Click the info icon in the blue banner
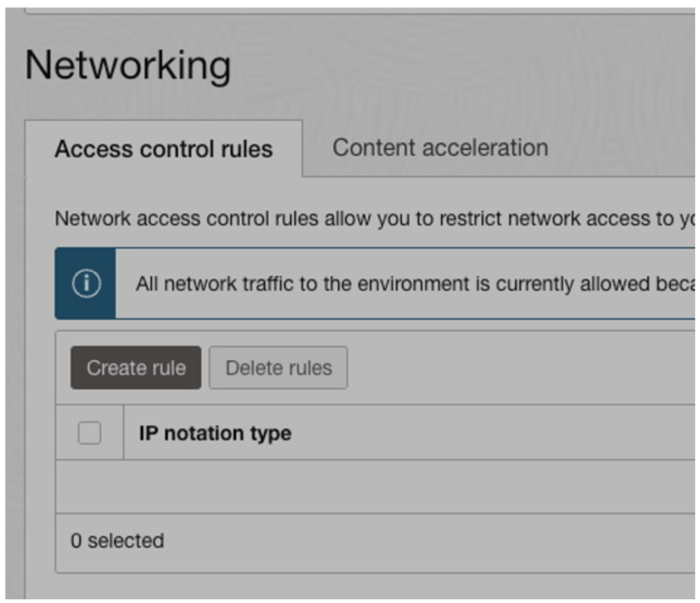This screenshot has width=700, height=603. pos(86,284)
